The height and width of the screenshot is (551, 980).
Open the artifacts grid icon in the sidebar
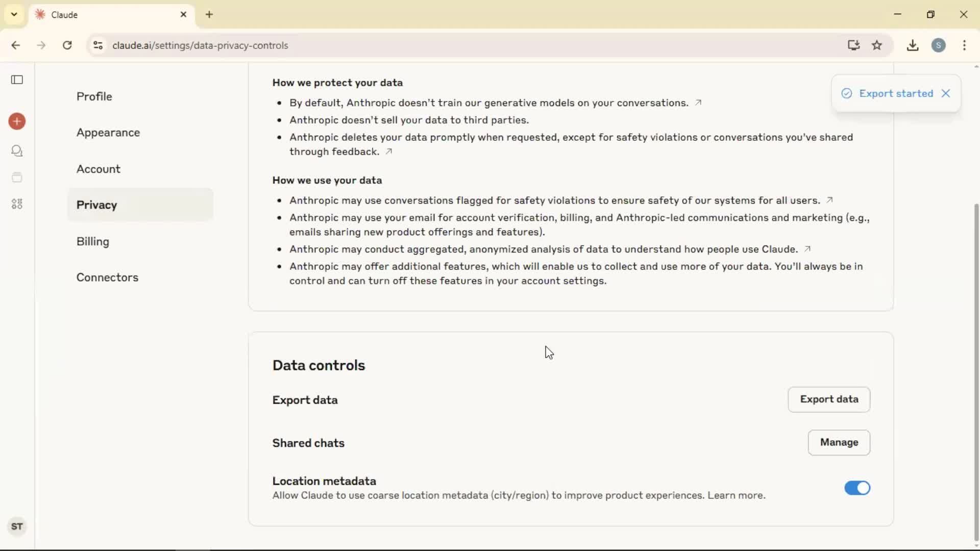(17, 204)
